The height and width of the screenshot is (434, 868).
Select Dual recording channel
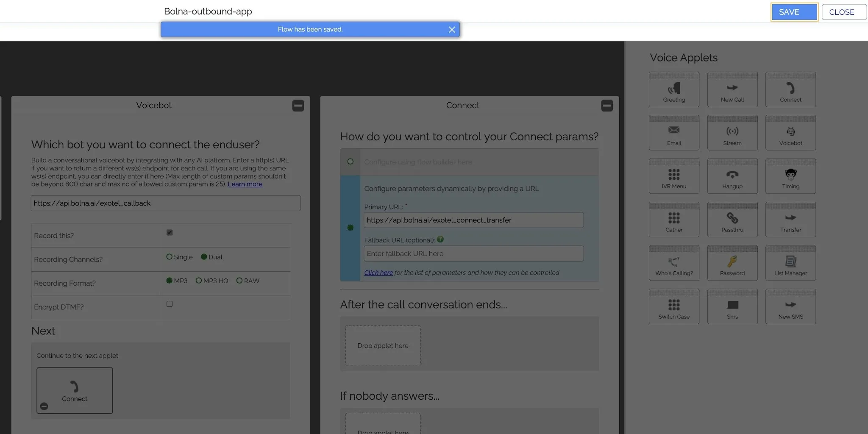click(204, 257)
